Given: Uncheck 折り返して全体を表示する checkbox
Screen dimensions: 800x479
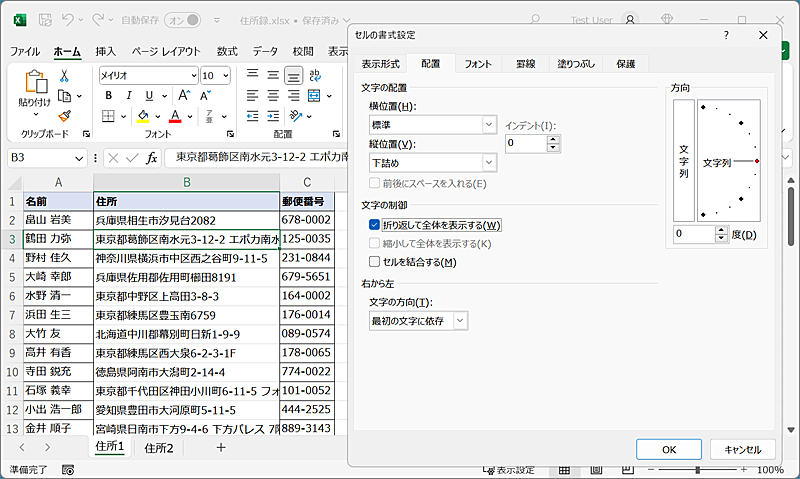Looking at the screenshot, I should pos(375,225).
